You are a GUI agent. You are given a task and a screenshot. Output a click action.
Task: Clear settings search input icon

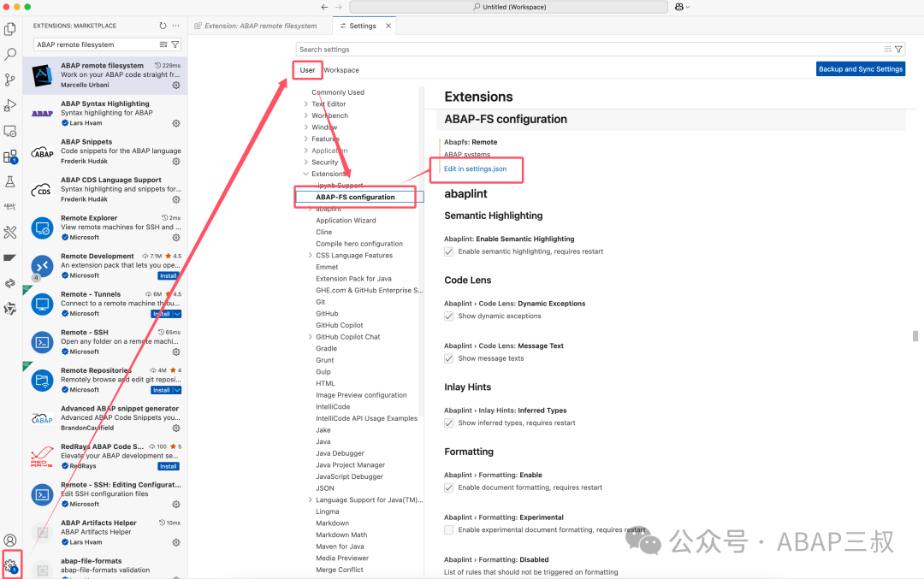pyautogui.click(x=887, y=50)
